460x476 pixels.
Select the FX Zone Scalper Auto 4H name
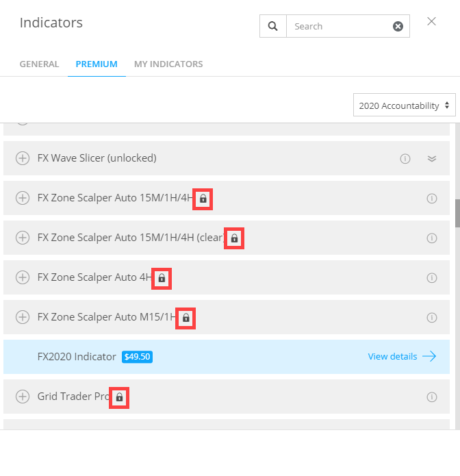[x=94, y=277]
